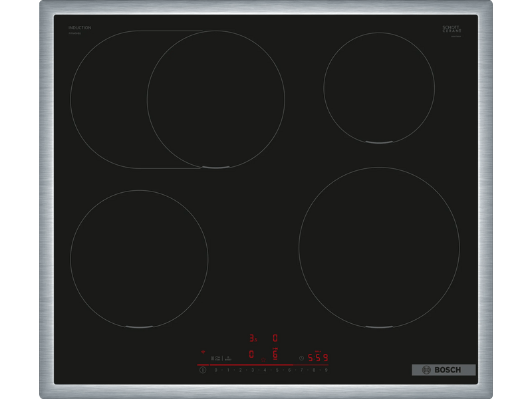
Task: Activate the Boost function icon
Action: coord(228,358)
